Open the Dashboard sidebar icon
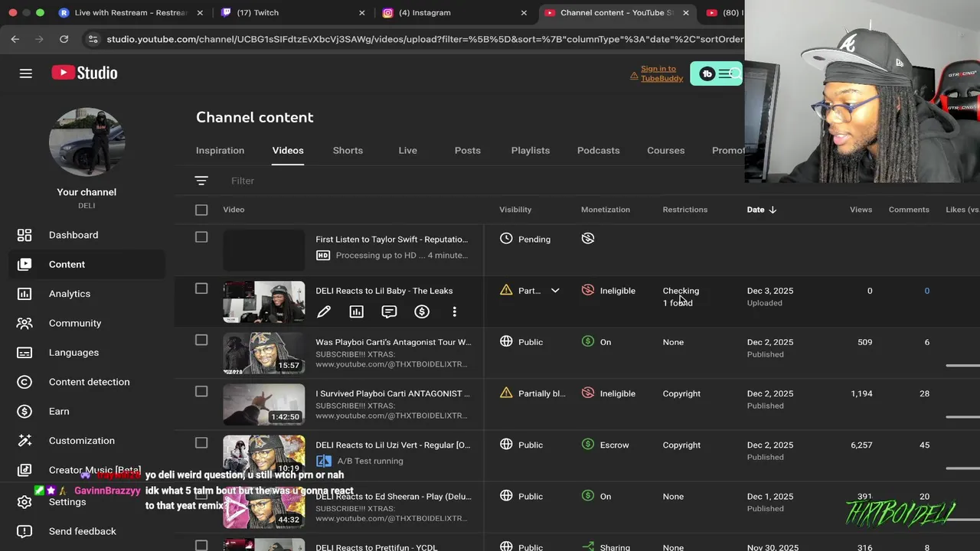Screen dimensions: 980x551 click(24, 235)
